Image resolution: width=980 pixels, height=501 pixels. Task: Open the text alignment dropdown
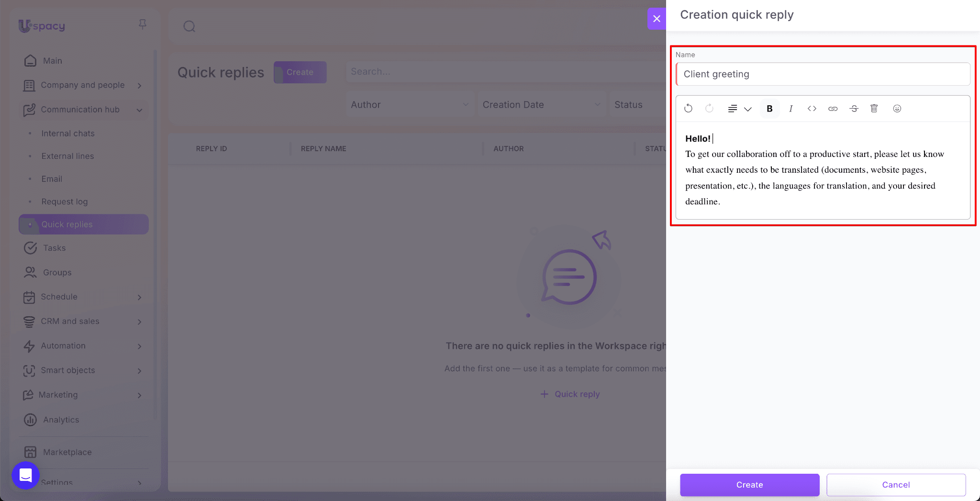pos(739,109)
